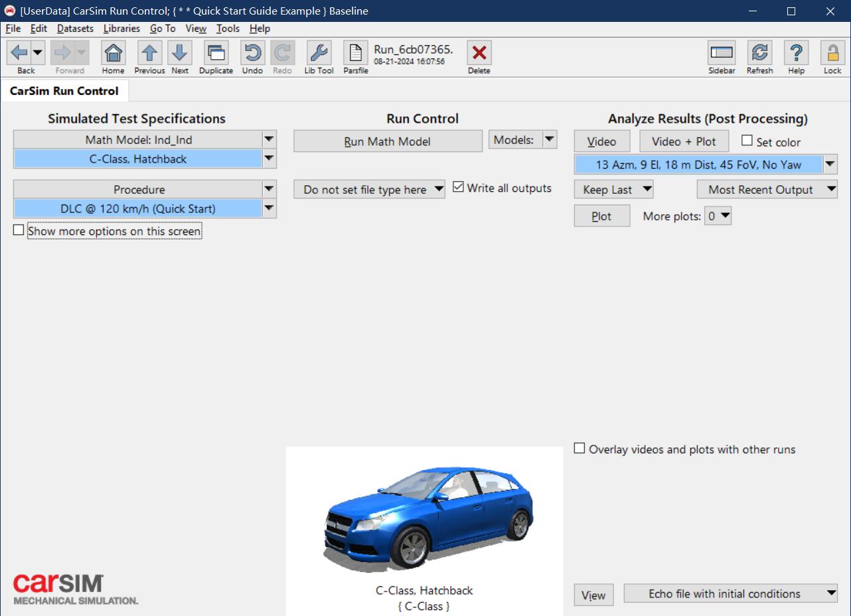Expand the Procedure library dropdown arrow
This screenshot has height=616, width=851.
[269, 189]
